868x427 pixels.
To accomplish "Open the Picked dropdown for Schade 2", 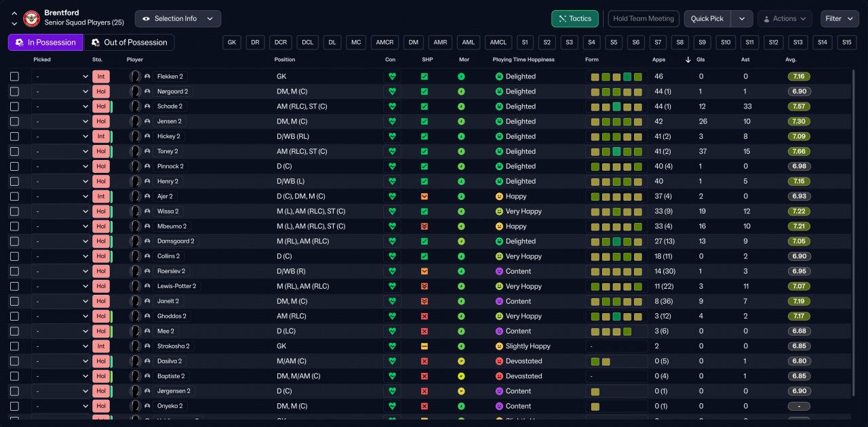I will 61,106.
